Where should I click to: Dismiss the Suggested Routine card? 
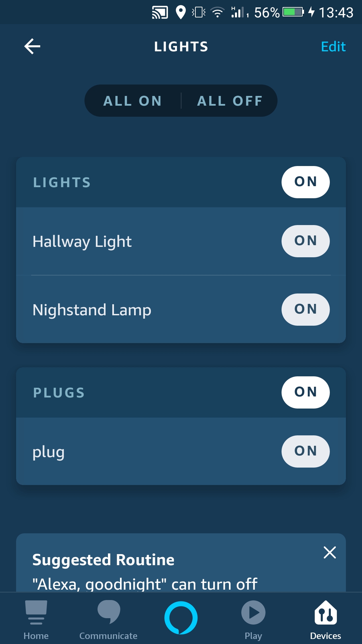point(330,552)
